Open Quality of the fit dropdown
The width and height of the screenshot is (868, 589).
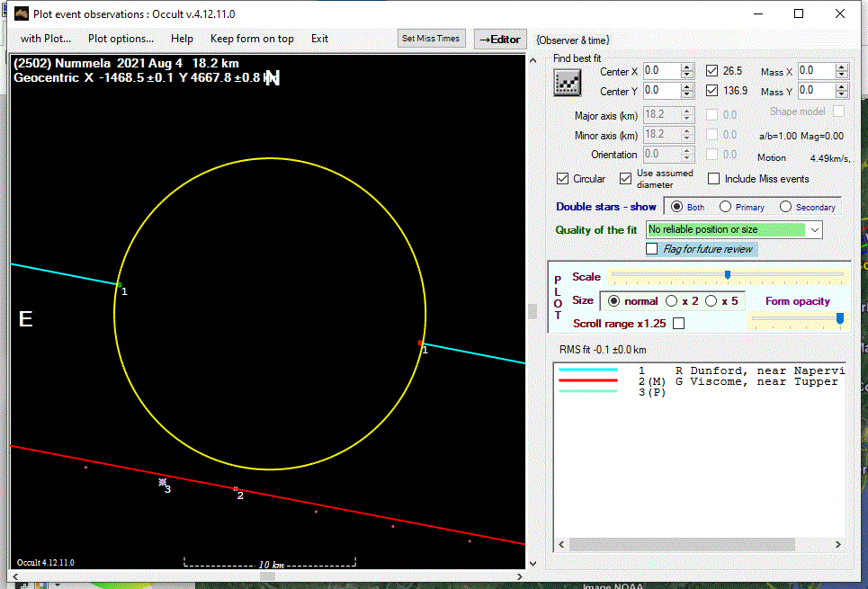point(814,230)
